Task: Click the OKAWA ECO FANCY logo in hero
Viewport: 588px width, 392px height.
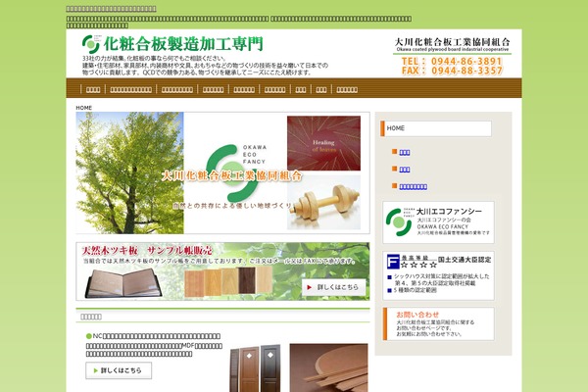Action: click(235, 172)
